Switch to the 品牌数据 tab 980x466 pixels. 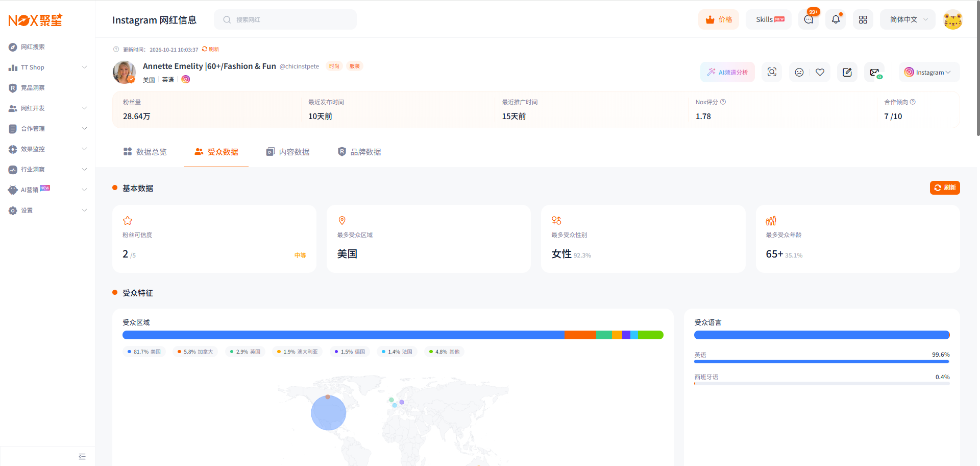click(x=359, y=152)
